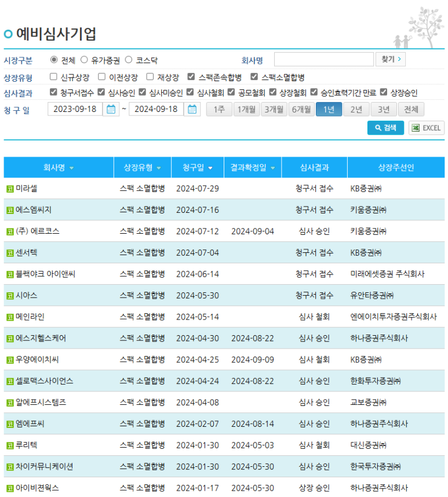The height and width of the screenshot is (497, 448).
Task: Click the market icon beside 메인라인
Action: (x=10, y=317)
